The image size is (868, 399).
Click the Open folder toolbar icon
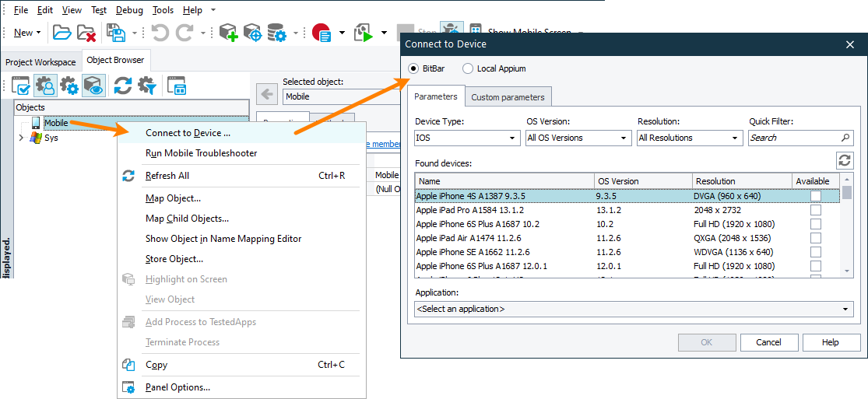61,33
